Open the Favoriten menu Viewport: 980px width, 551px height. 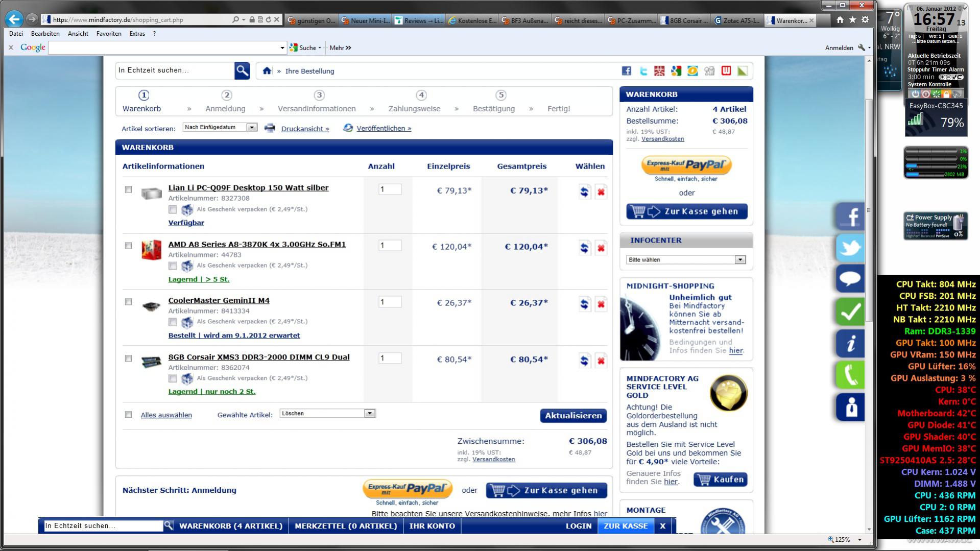point(109,34)
